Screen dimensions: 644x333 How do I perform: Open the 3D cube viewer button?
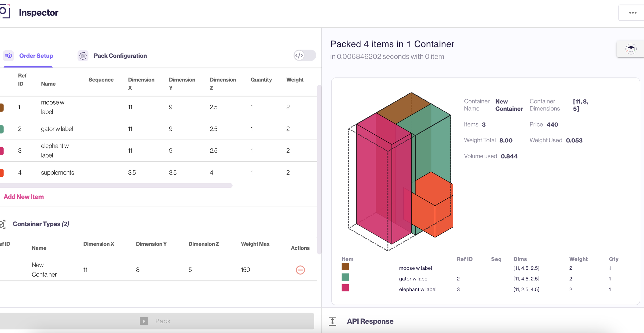coord(631,49)
